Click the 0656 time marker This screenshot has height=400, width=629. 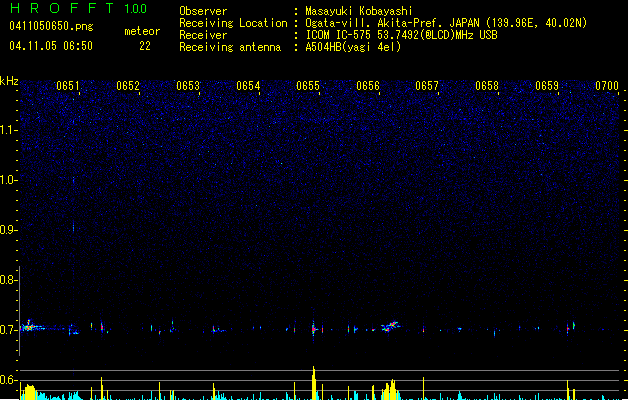click(x=368, y=86)
